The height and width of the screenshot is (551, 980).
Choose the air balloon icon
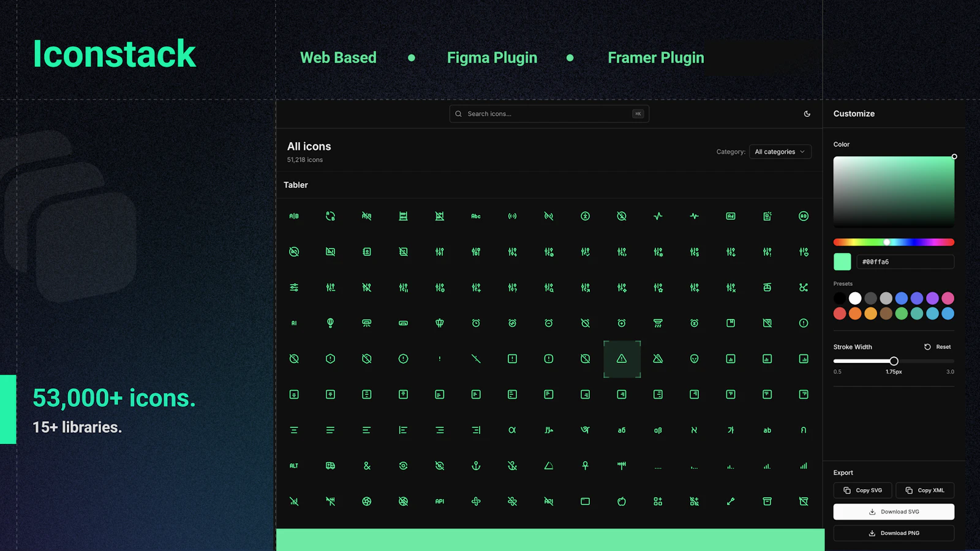tap(330, 323)
